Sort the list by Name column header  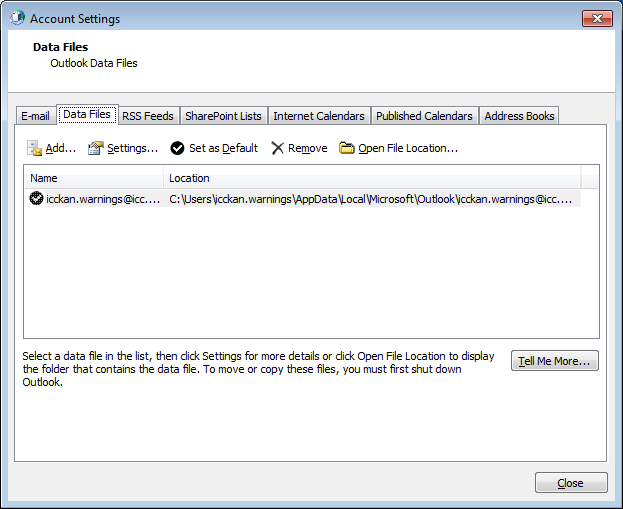[x=94, y=178]
